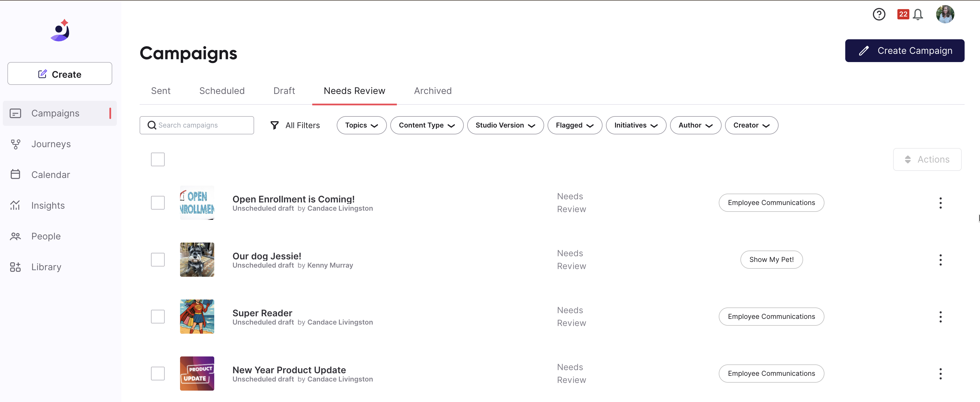Click the red 22 notification badge

click(x=903, y=14)
